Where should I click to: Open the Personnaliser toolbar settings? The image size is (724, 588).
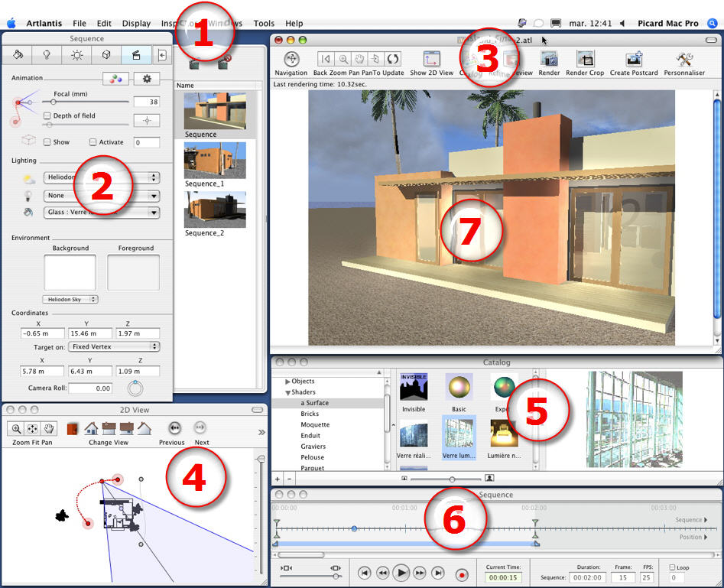coord(684,60)
